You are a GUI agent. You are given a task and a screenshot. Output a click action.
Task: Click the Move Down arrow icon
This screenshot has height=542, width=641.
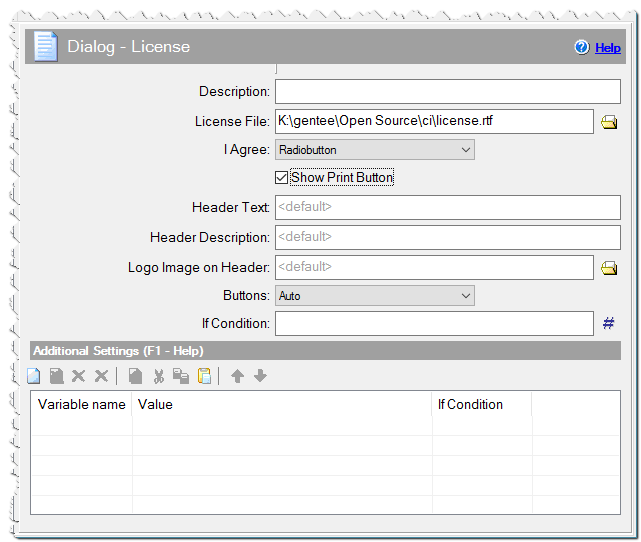tap(260, 376)
